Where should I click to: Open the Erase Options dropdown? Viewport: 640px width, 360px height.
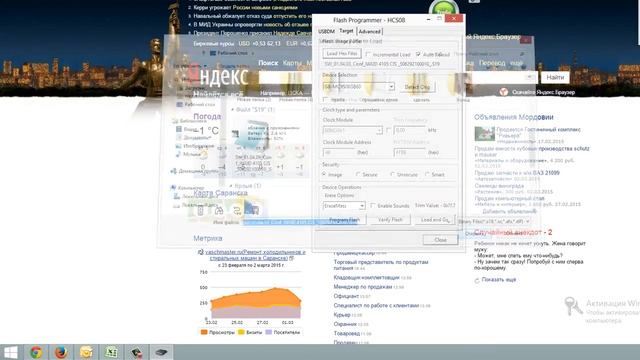(362, 206)
